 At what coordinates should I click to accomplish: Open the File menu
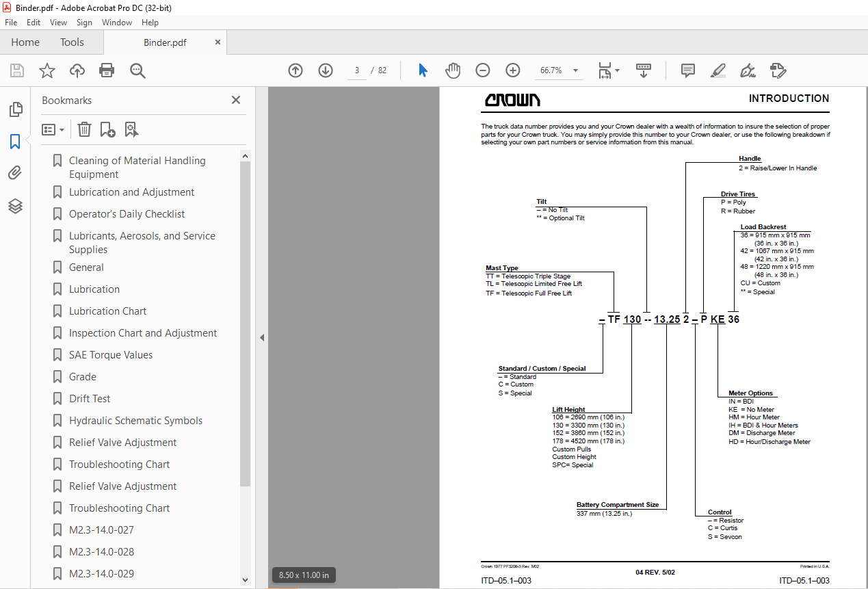(x=11, y=23)
